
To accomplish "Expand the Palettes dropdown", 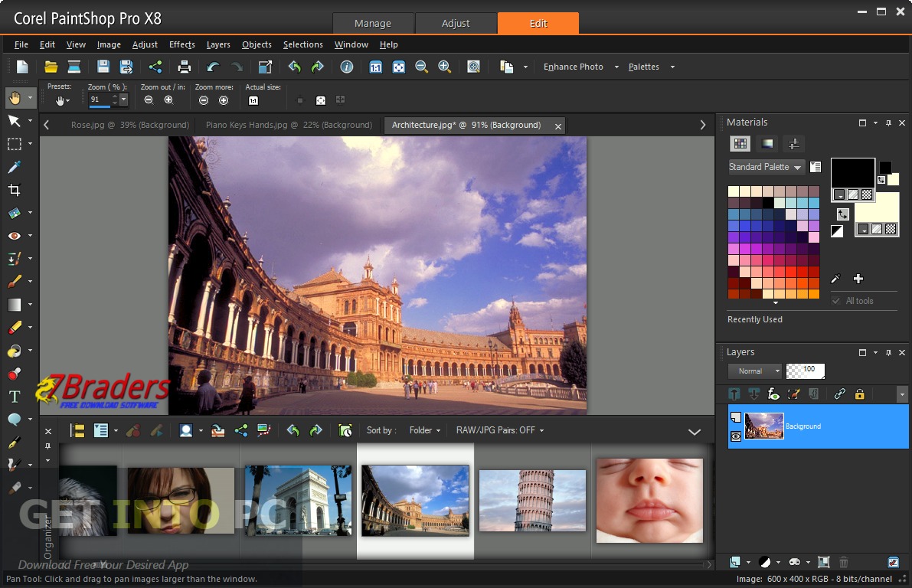I will point(672,67).
